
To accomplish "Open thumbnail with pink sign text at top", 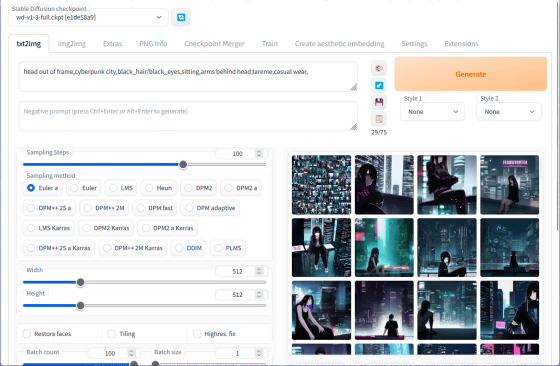I will pos(509,185).
